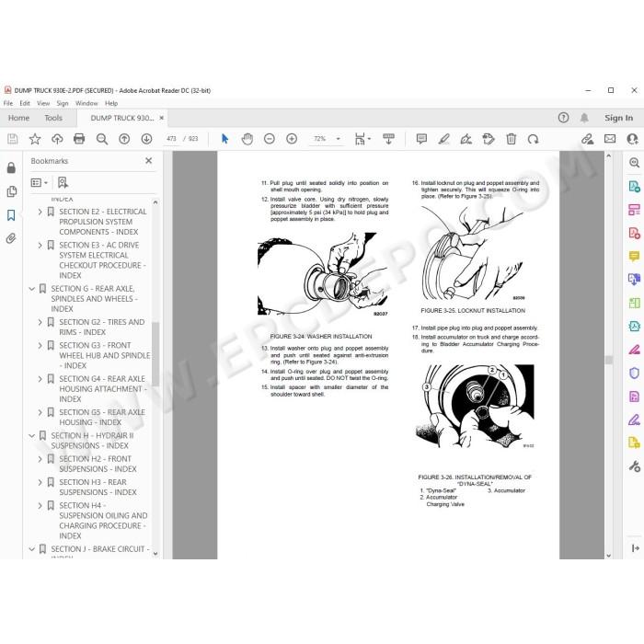
Task: Open Protect shield tool in right pane
Action: pyautogui.click(x=634, y=374)
